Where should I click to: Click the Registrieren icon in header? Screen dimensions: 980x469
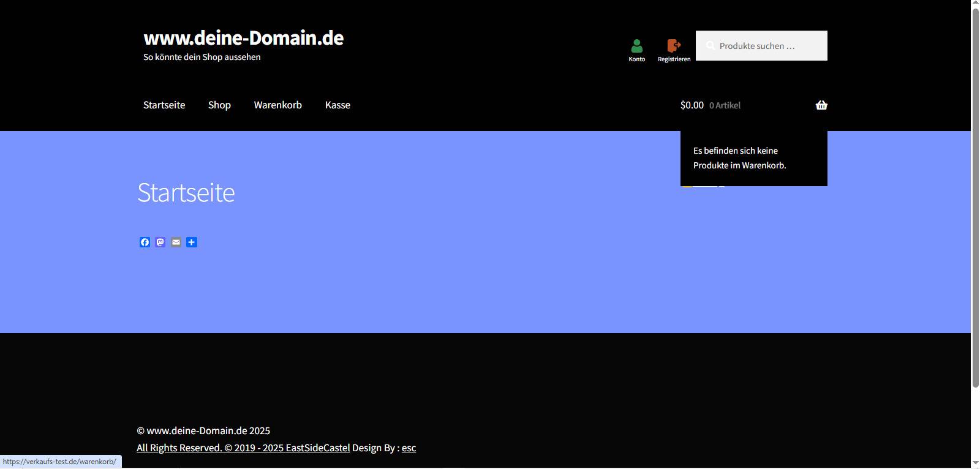674,47
